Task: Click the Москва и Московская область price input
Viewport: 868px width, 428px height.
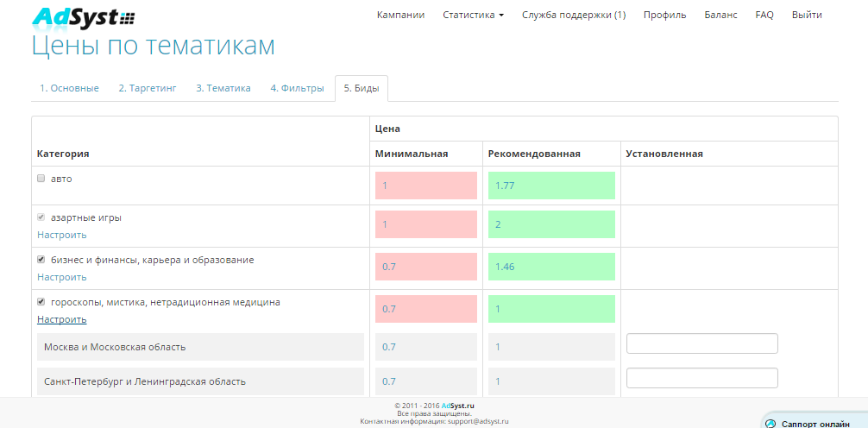Action: click(x=702, y=343)
